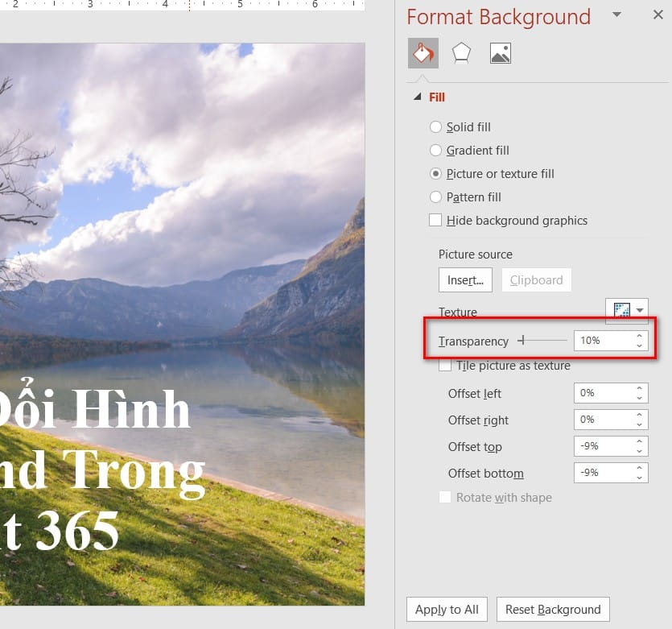Click the Transparency slider handle
The height and width of the screenshot is (629, 672).
pos(523,341)
